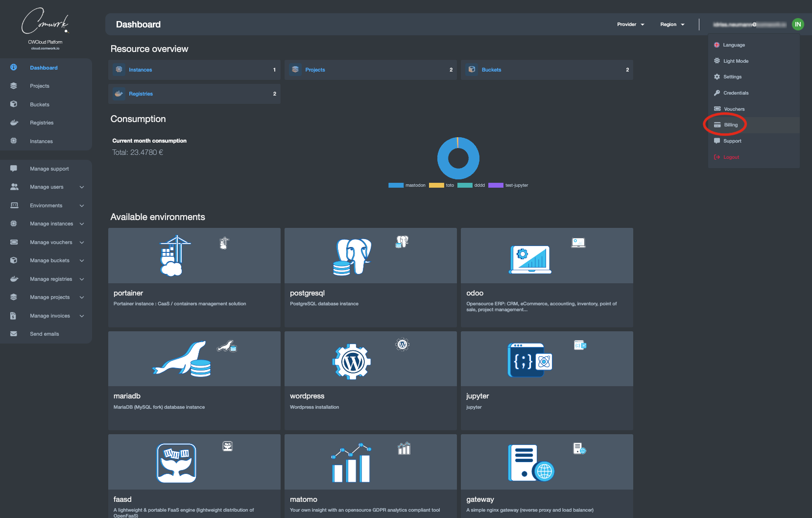
Task: Click the Registries docker whale icon card
Action: pyautogui.click(x=119, y=94)
